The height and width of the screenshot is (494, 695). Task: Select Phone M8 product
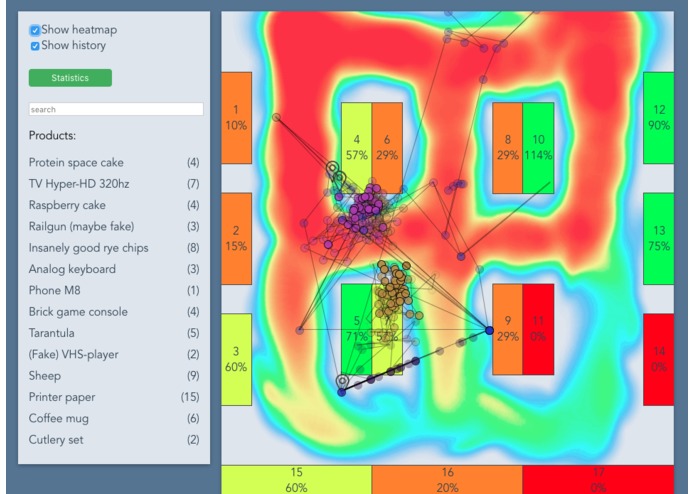114,290
